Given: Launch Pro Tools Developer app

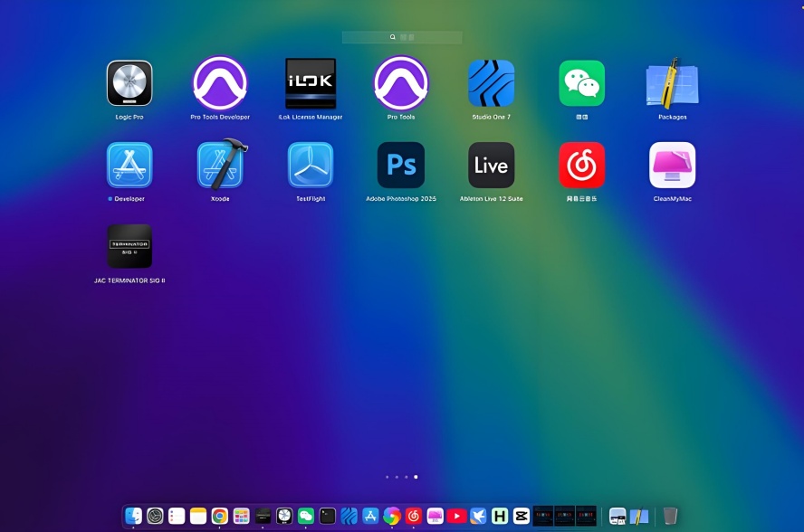Looking at the screenshot, I should pos(220,83).
